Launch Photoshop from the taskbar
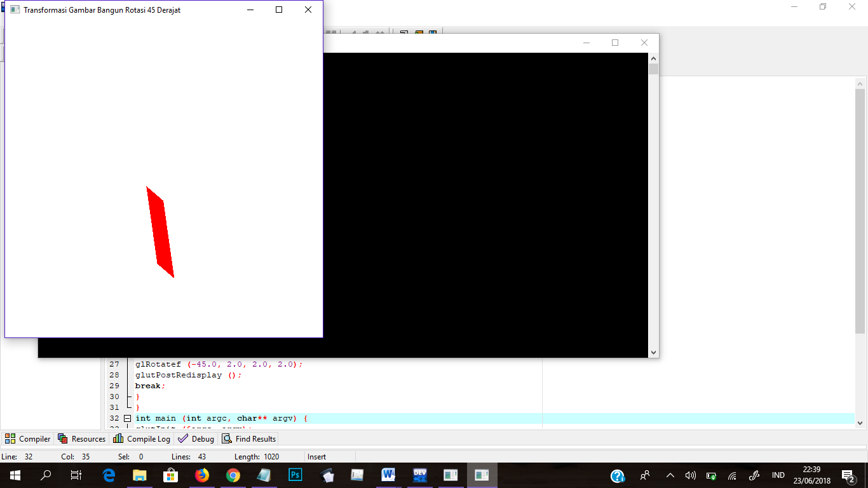Viewport: 868px width, 488px height. click(295, 475)
